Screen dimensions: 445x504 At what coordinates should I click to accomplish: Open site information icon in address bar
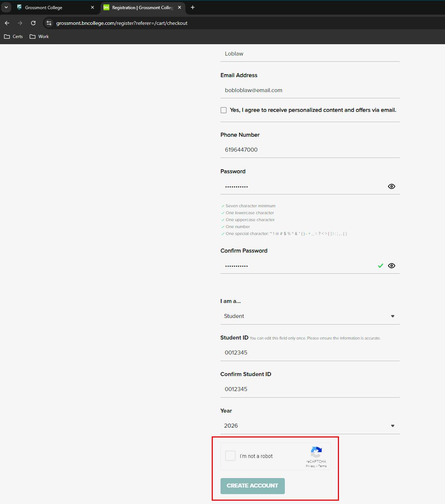pyautogui.click(x=49, y=23)
